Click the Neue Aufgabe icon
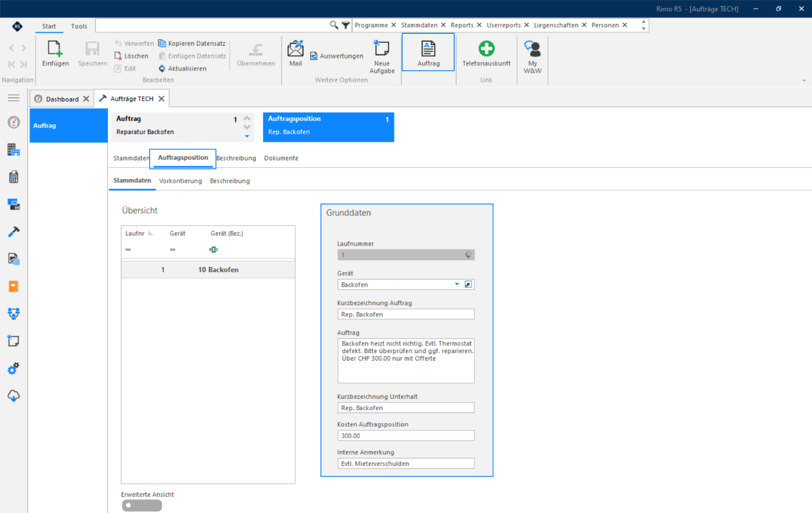 pos(382,49)
